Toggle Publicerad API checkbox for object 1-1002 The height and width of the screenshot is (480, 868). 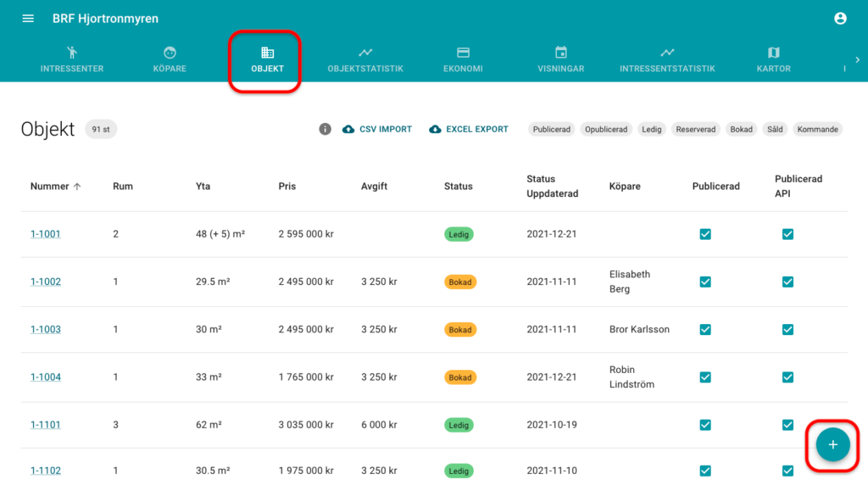click(x=787, y=282)
